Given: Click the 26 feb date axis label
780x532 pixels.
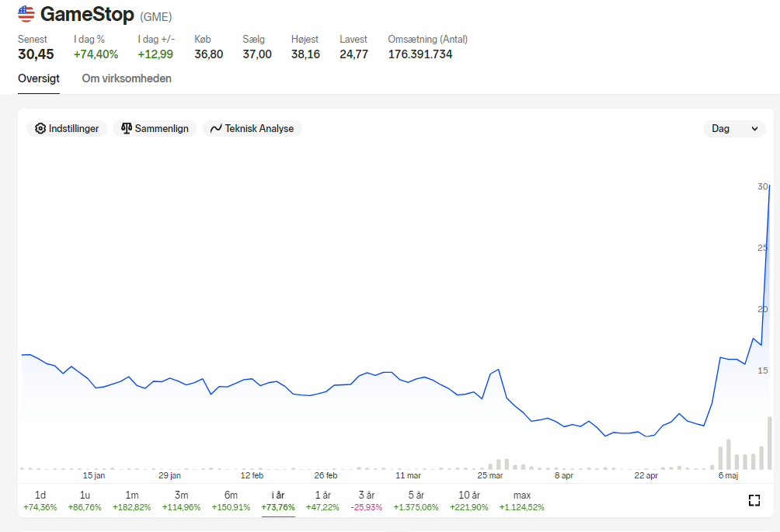Looking at the screenshot, I should [x=326, y=475].
